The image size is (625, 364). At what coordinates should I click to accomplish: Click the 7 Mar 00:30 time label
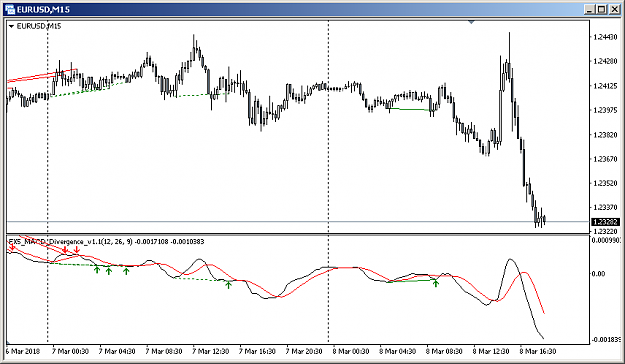pyautogui.click(x=70, y=351)
